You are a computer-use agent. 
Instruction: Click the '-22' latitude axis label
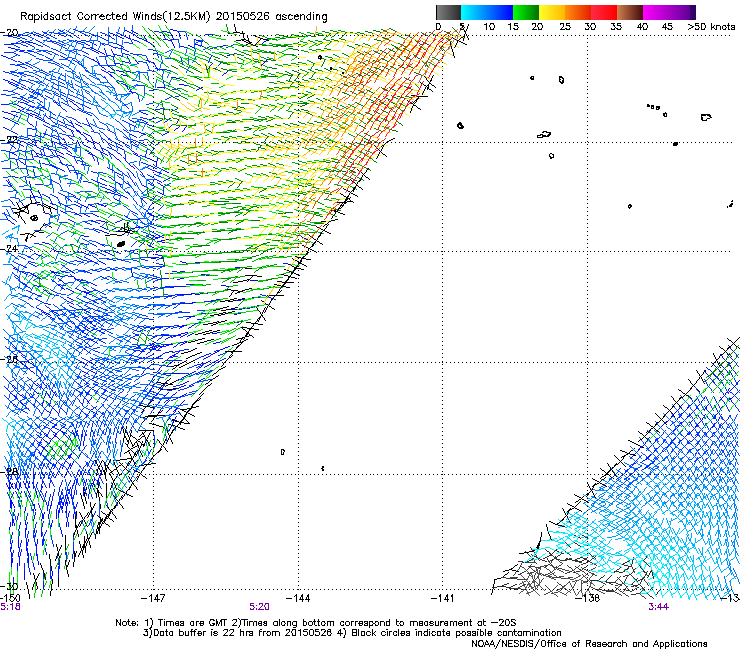tap(9, 140)
